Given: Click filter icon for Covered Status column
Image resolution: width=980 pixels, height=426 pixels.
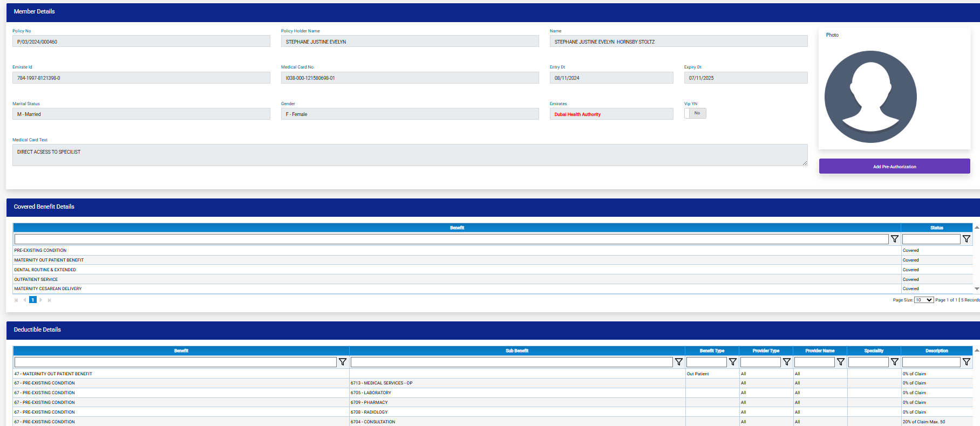Looking at the screenshot, I should [x=966, y=239].
